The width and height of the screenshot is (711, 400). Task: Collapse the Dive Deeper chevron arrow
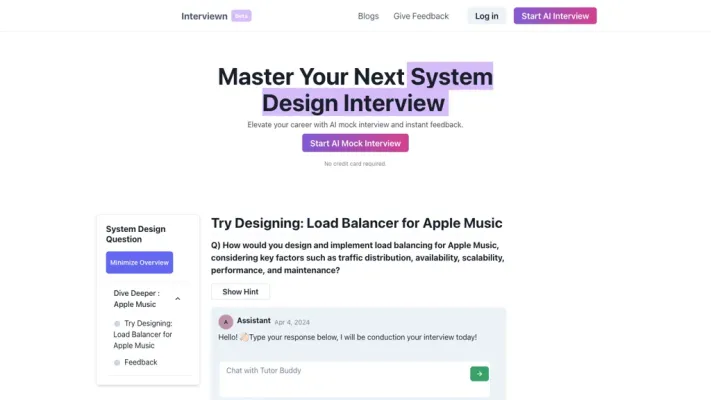click(177, 299)
